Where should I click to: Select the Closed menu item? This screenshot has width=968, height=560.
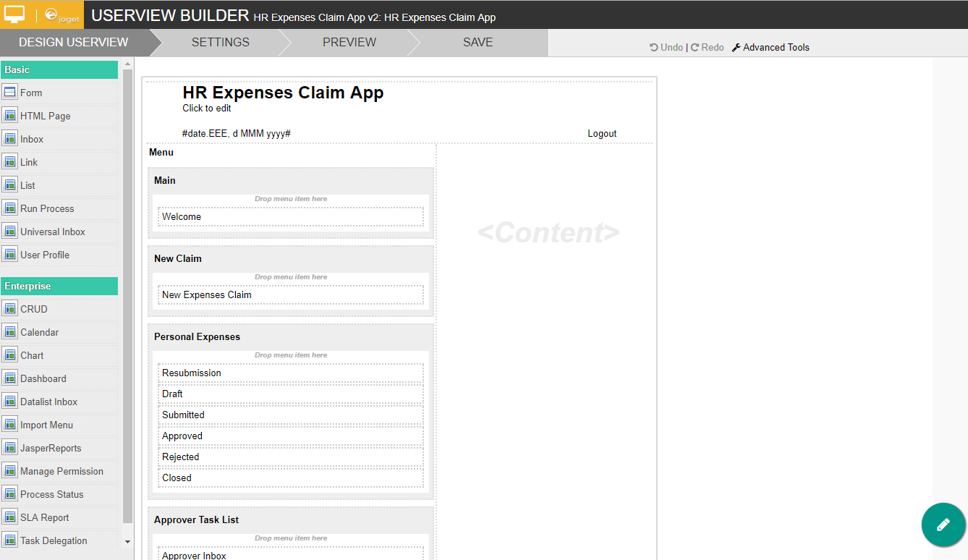291,478
